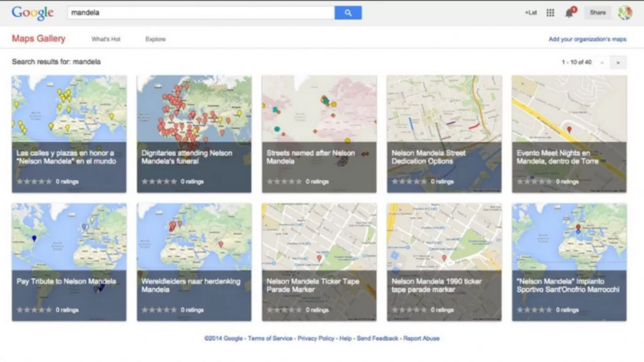The height and width of the screenshot is (362, 644).
Task: Open the Maps Gallery home
Action: pos(39,39)
